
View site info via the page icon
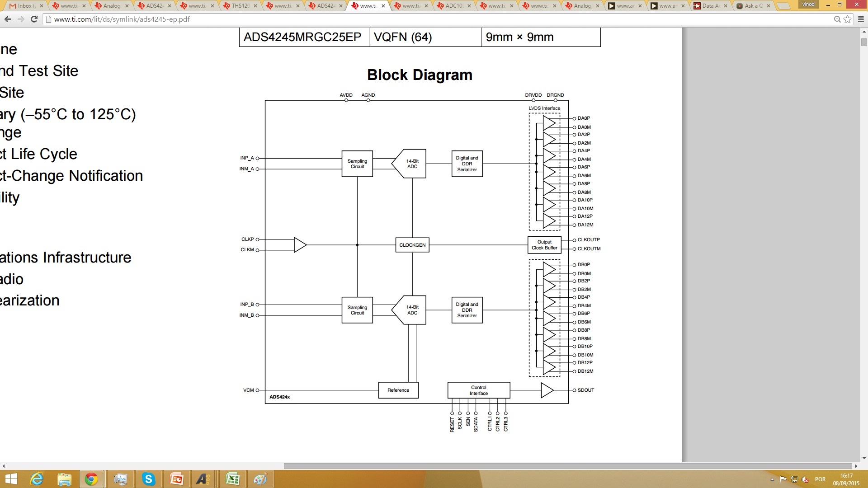[48, 19]
